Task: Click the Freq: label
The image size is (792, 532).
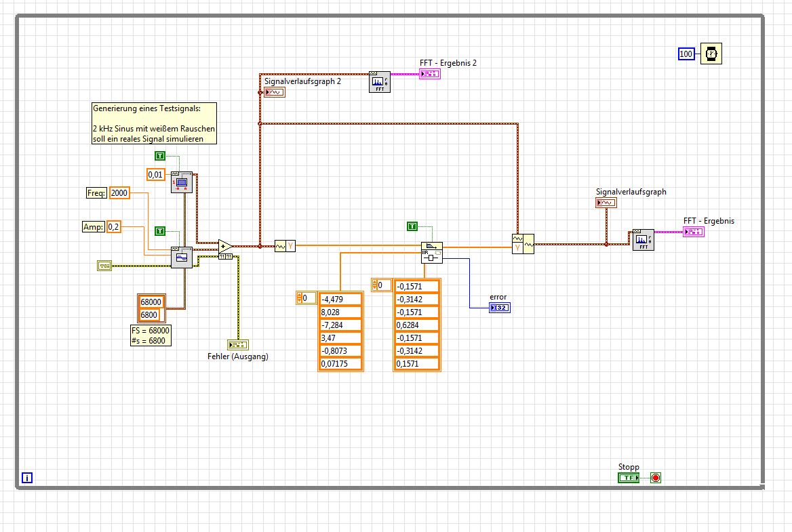Action: [96, 193]
